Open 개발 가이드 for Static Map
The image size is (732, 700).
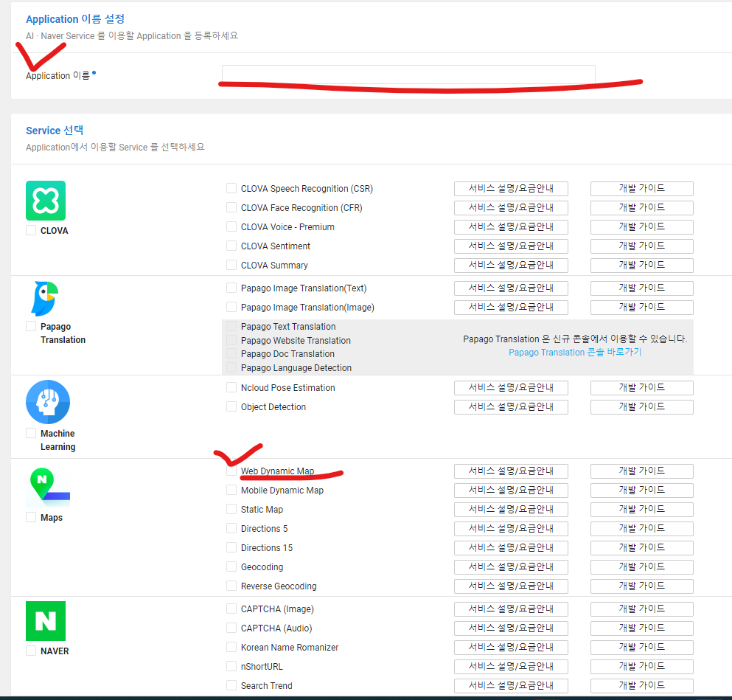click(x=641, y=510)
